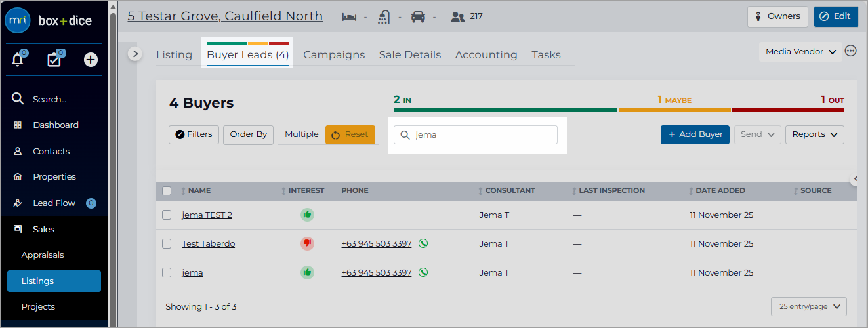Screen dimensions: 868x328
Task: Click the MRI box+dice logo
Action: 49,20
